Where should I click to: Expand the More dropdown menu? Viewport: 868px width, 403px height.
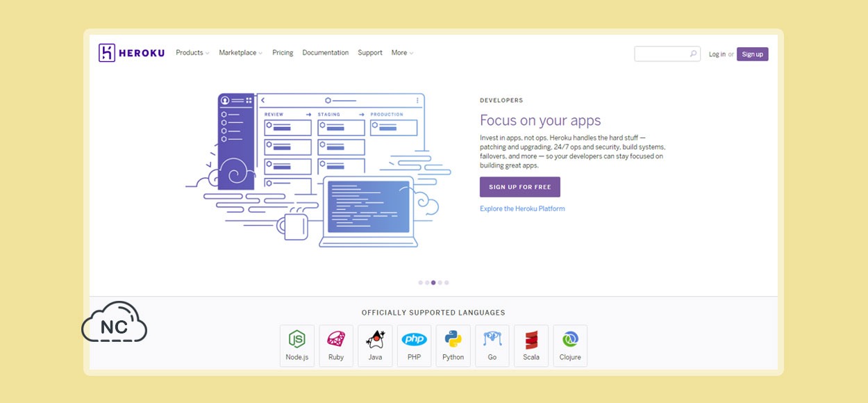(402, 53)
